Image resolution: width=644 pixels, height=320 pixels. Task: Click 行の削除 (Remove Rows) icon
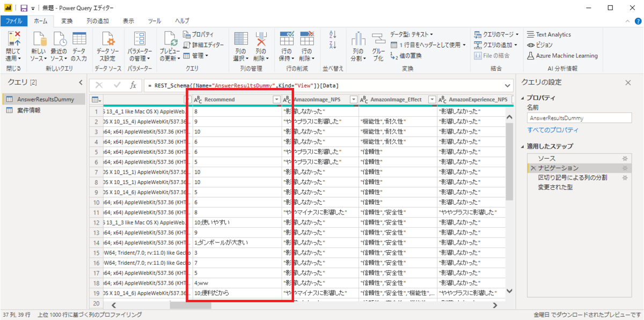pyautogui.click(x=307, y=39)
